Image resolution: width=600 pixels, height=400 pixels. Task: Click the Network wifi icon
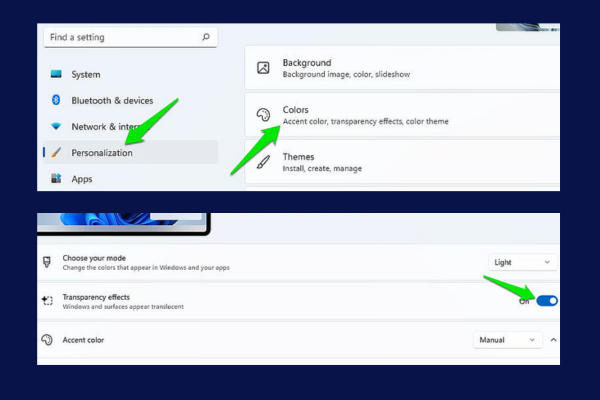(56, 126)
